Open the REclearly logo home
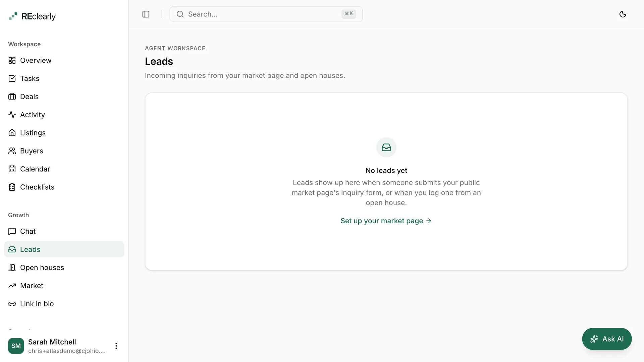644x362 pixels. click(32, 16)
